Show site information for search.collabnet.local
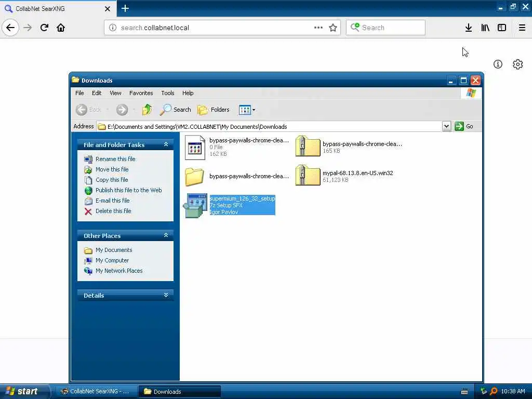This screenshot has height=399, width=532. coord(113,28)
